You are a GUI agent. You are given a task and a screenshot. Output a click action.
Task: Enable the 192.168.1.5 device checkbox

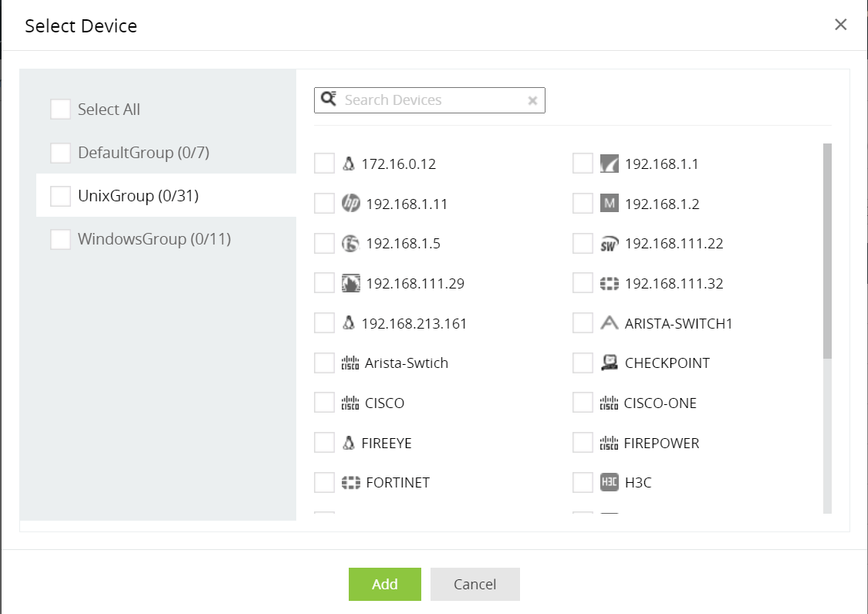pyautogui.click(x=325, y=244)
